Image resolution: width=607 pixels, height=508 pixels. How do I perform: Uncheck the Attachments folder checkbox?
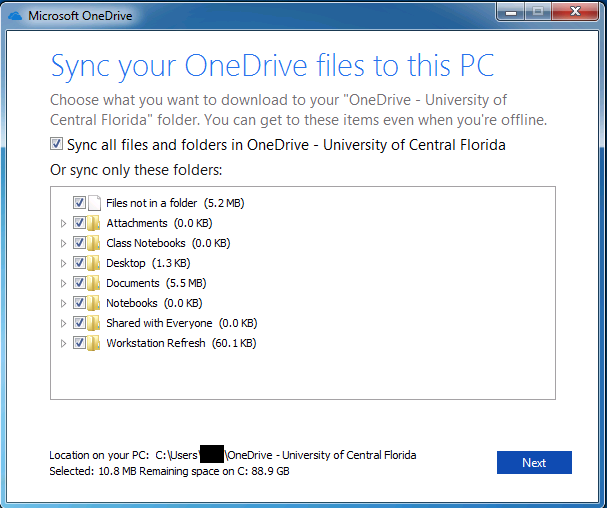pyautogui.click(x=79, y=223)
